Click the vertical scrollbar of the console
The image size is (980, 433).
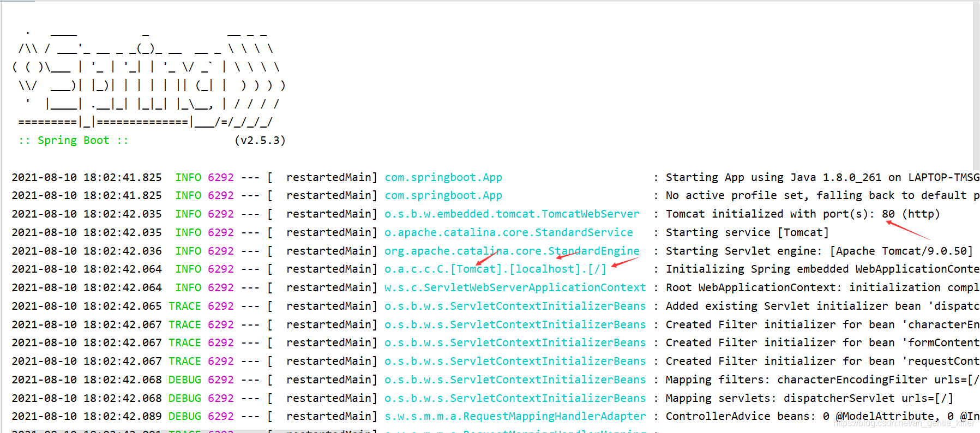click(976, 87)
